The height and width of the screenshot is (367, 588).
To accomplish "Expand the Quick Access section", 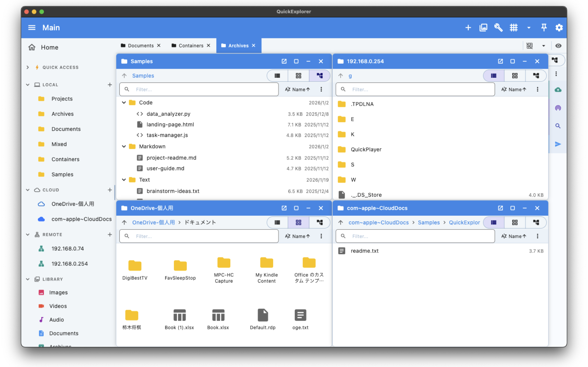I will point(28,67).
